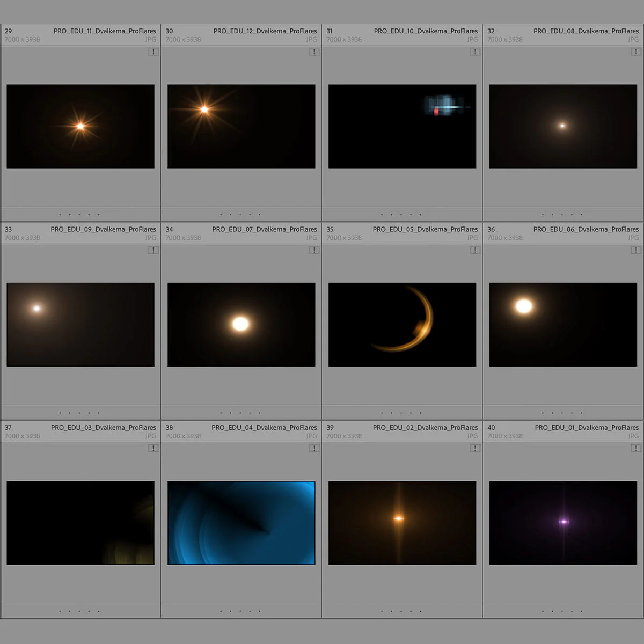Select the off-center starburst thumbnail PRO_EDU_12
The image size is (644, 644).
point(241,126)
